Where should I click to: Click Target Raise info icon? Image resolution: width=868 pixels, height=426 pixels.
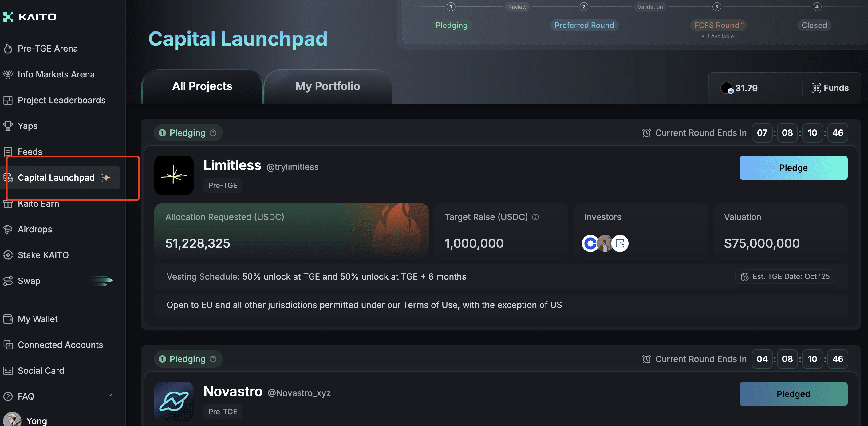535,217
